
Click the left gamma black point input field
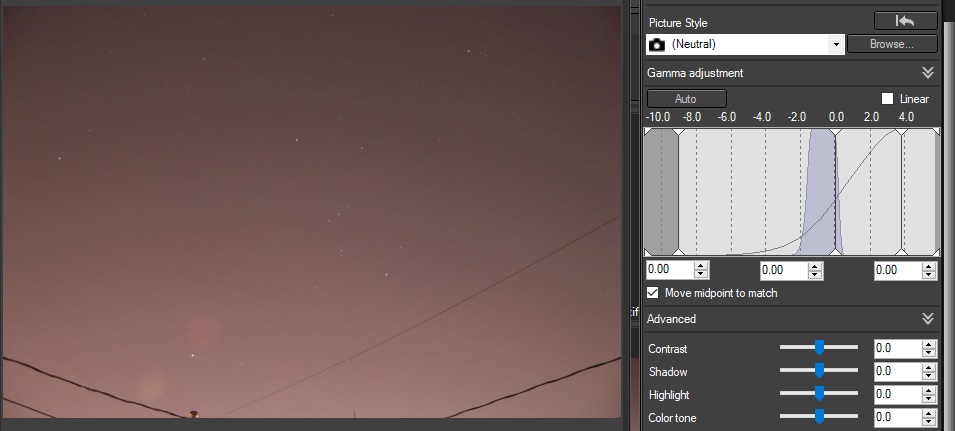click(669, 270)
